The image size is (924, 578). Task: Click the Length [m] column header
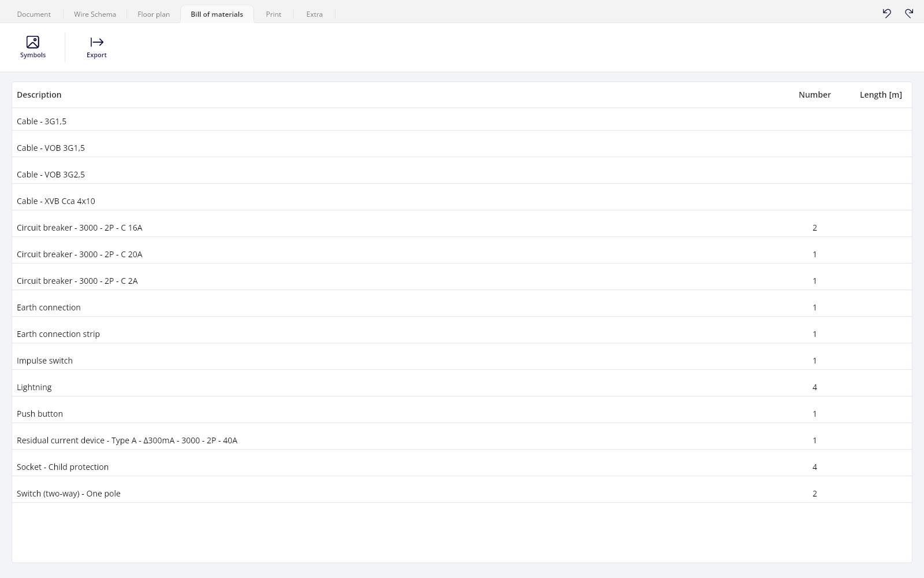click(881, 95)
